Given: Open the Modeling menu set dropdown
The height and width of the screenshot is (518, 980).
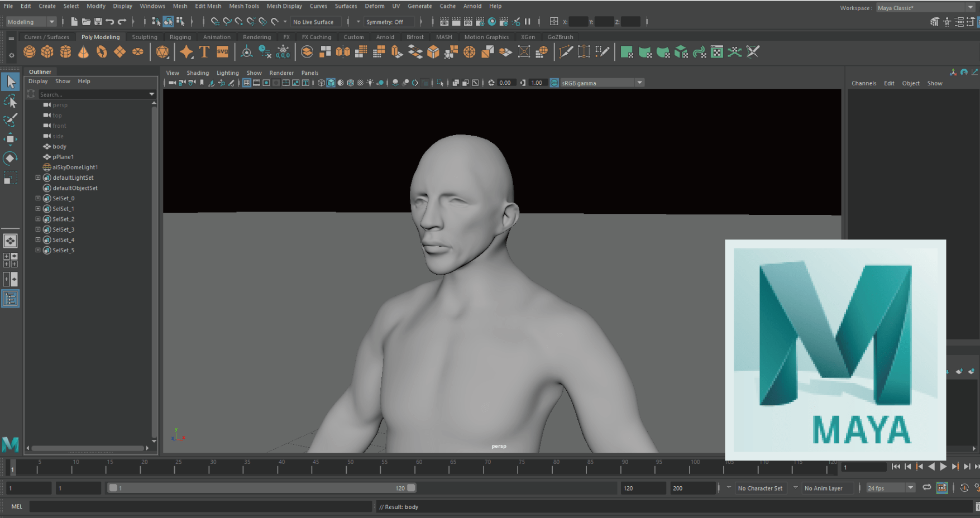Looking at the screenshot, I should 31,22.
